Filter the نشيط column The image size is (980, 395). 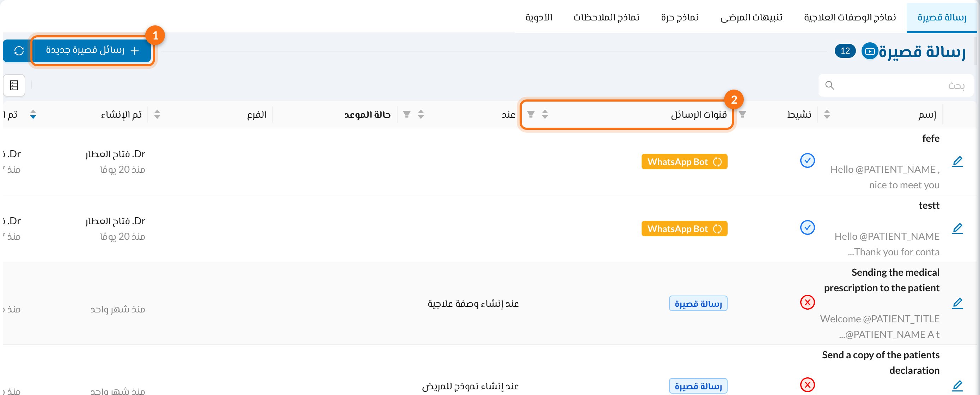(742, 114)
